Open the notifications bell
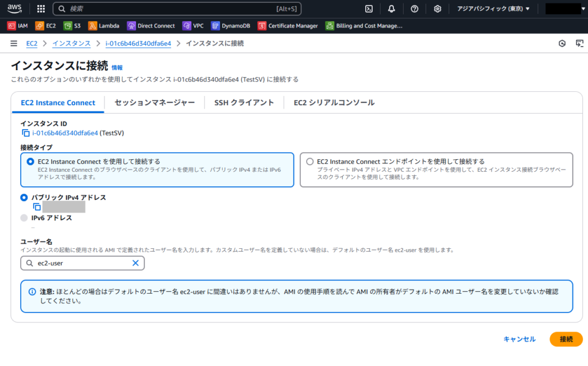 click(392, 9)
